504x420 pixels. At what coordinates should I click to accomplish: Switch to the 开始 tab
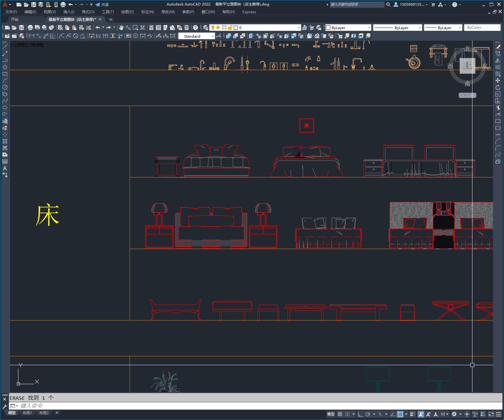(15, 19)
